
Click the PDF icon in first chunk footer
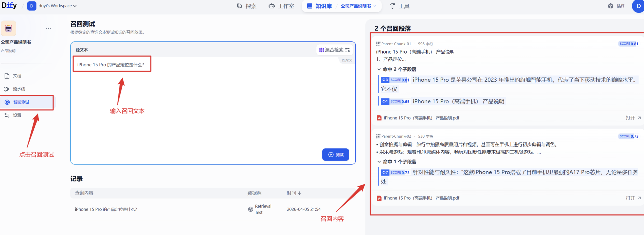[x=379, y=118]
